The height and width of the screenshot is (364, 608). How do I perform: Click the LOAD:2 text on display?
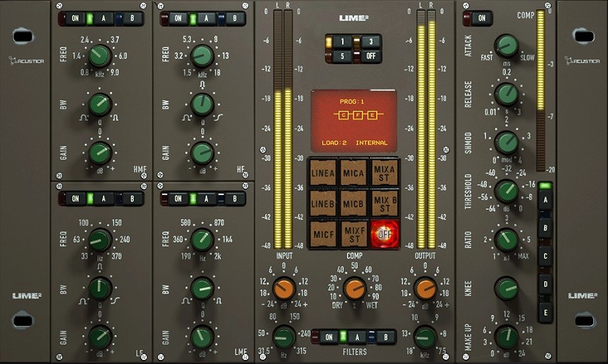pos(334,143)
